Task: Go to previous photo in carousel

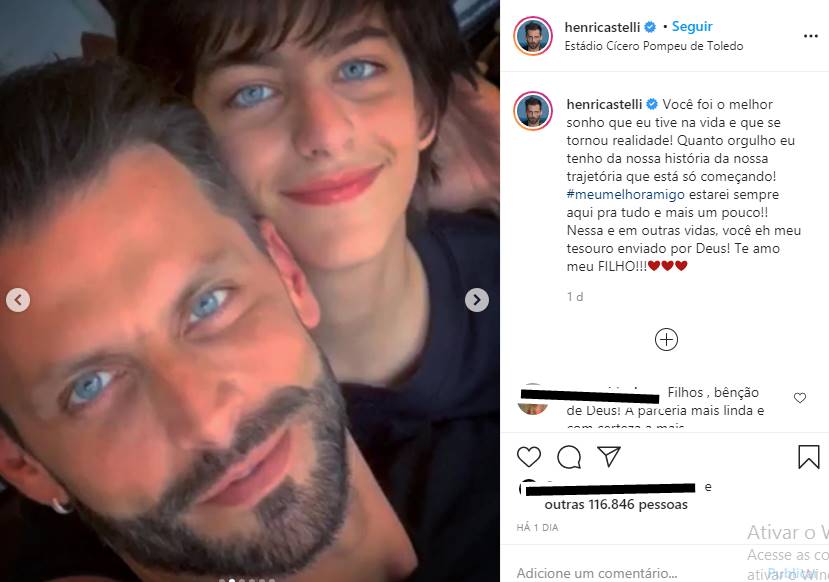Action: [19, 299]
